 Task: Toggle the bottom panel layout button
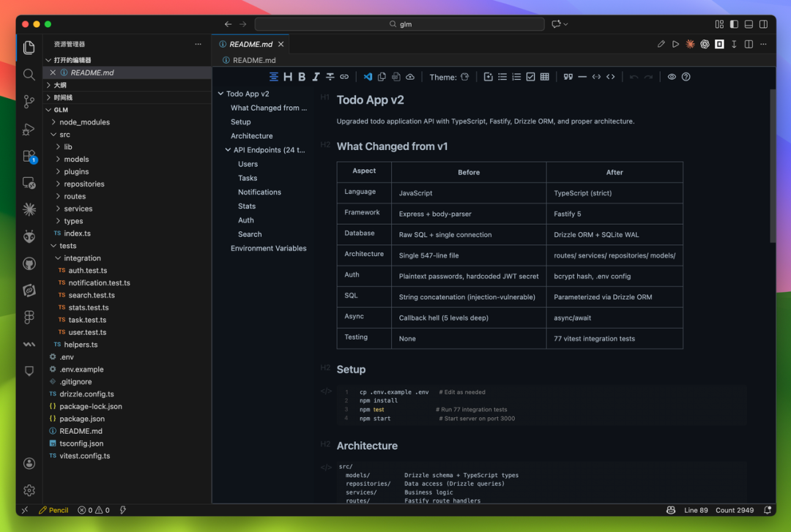point(749,24)
